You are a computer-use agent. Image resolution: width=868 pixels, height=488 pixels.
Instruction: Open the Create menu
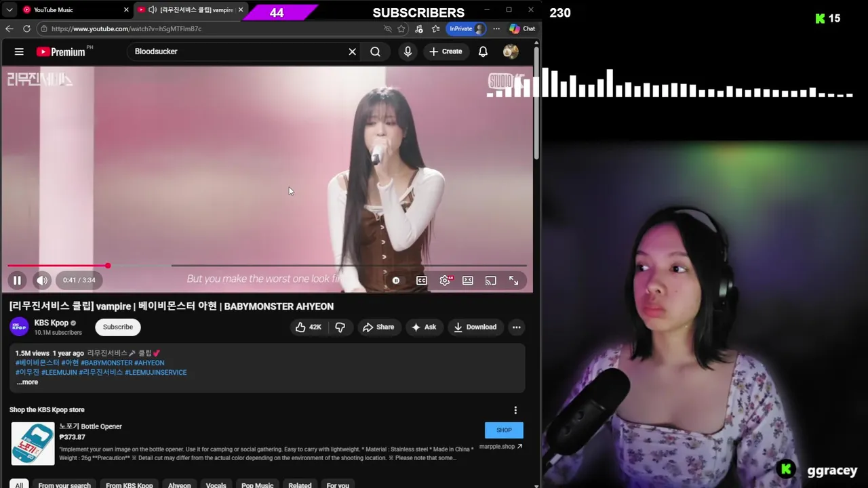coord(446,52)
